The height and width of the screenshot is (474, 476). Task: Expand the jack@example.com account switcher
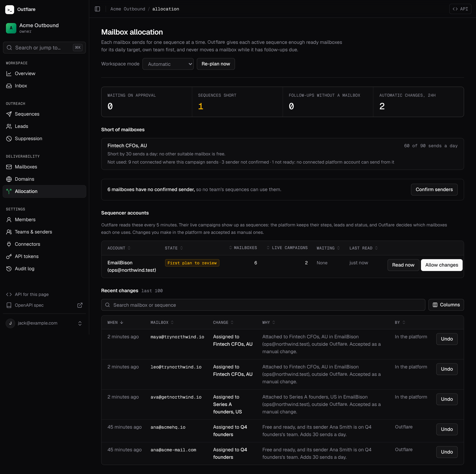tap(44, 323)
